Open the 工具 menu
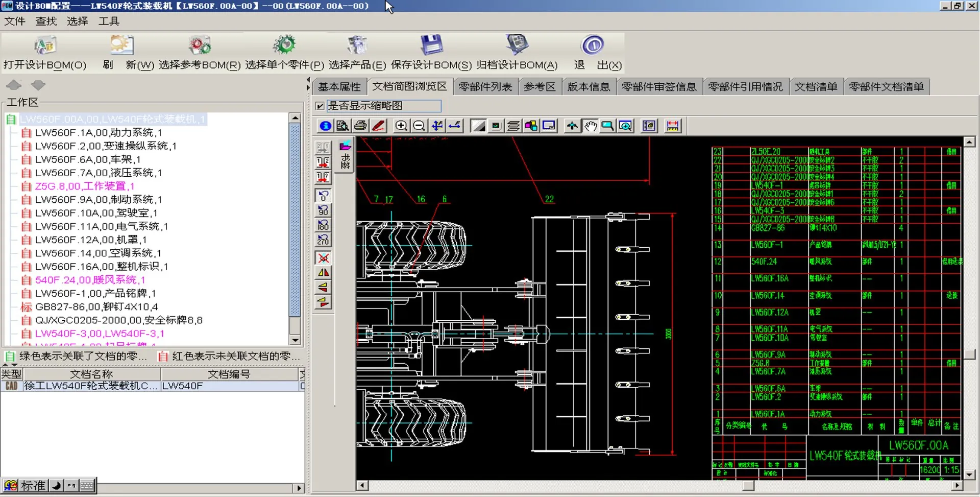Image resolution: width=980 pixels, height=497 pixels. point(109,21)
